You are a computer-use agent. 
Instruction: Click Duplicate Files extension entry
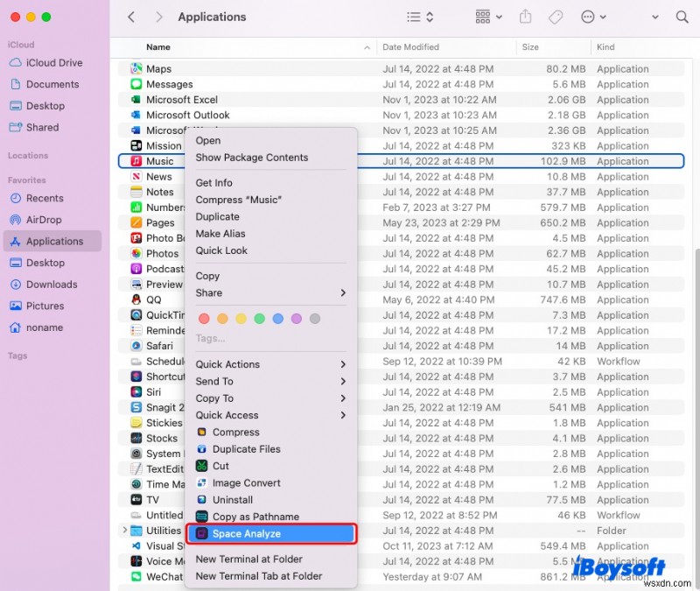coord(270,449)
